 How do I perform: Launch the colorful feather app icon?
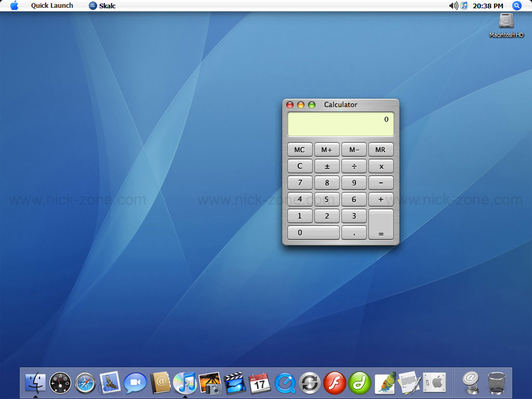(x=385, y=383)
